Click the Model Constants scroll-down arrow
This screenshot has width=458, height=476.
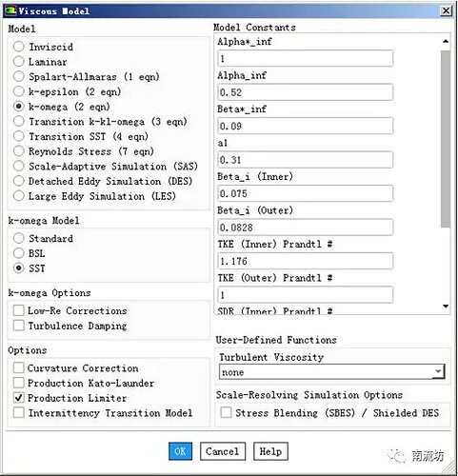tap(446, 307)
